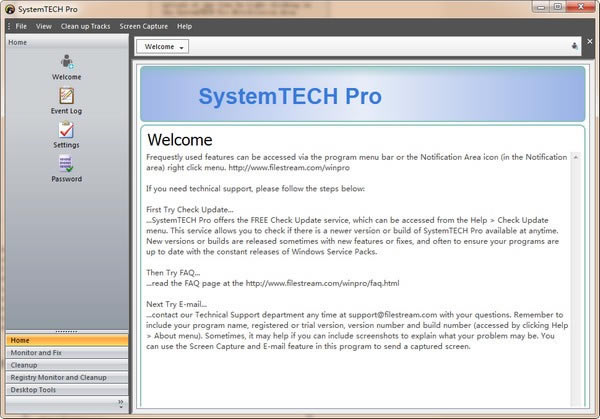
Task: Click the menu bar grip handle
Action: click(9, 26)
